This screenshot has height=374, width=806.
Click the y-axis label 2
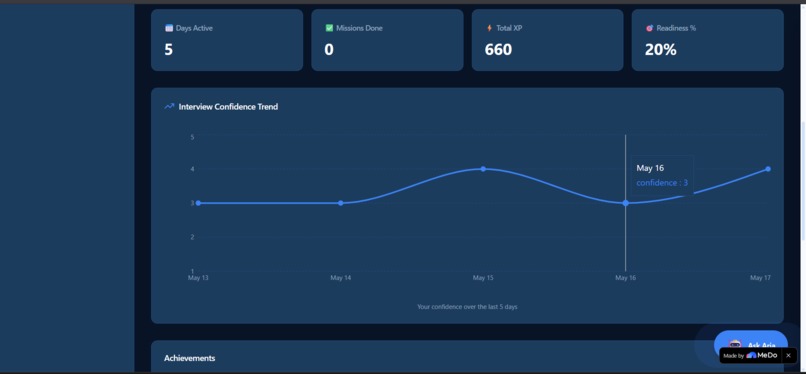click(192, 237)
